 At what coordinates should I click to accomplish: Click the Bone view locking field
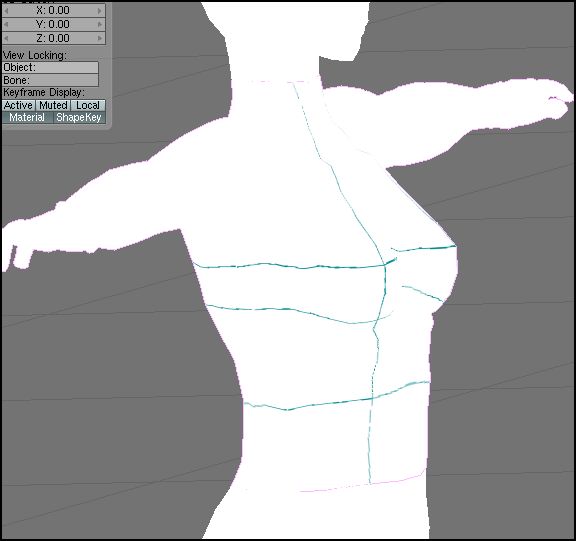point(50,80)
